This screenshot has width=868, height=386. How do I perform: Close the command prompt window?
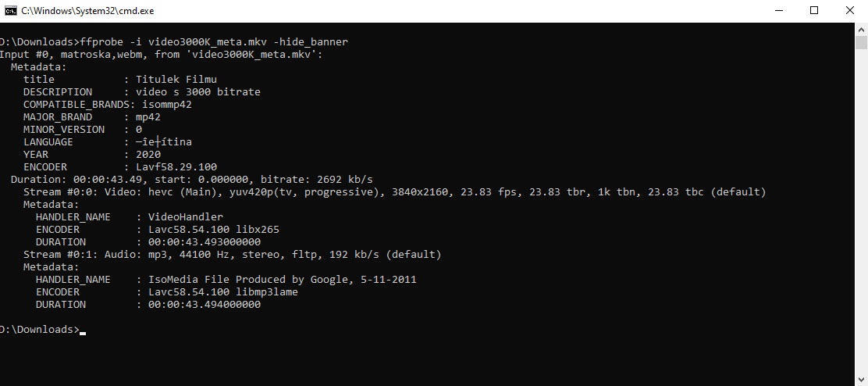[850, 10]
